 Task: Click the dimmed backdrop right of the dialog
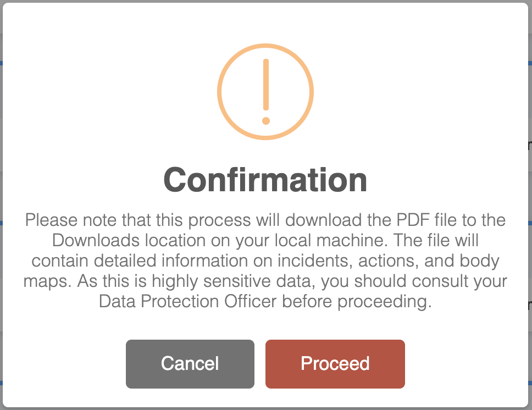tap(530, 205)
